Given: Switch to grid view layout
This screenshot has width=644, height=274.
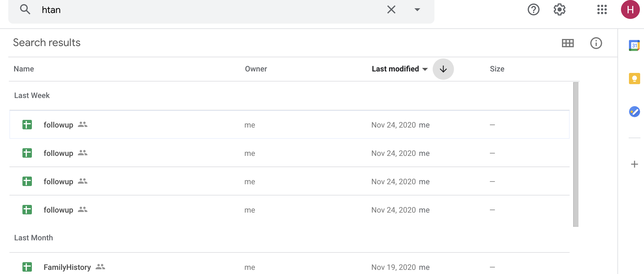Looking at the screenshot, I should 568,43.
